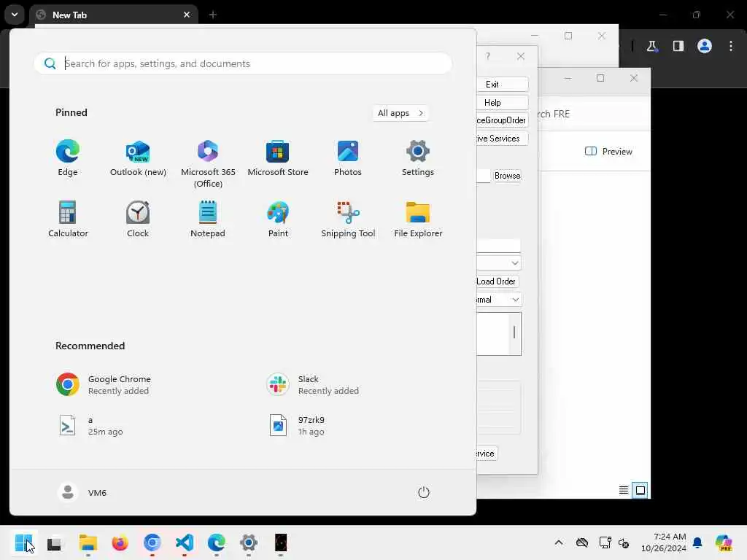This screenshot has width=747, height=560.
Task: Toggle the browser side panel
Action: pos(678,46)
